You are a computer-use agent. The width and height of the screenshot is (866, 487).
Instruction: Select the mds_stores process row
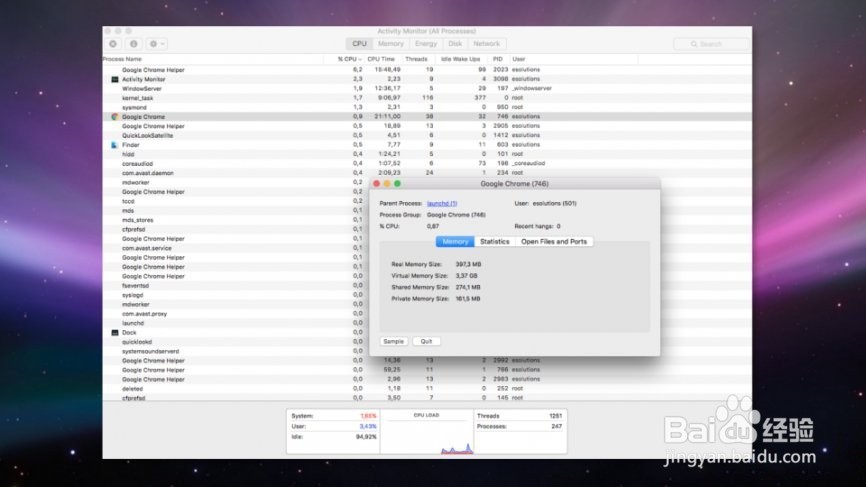point(236,220)
